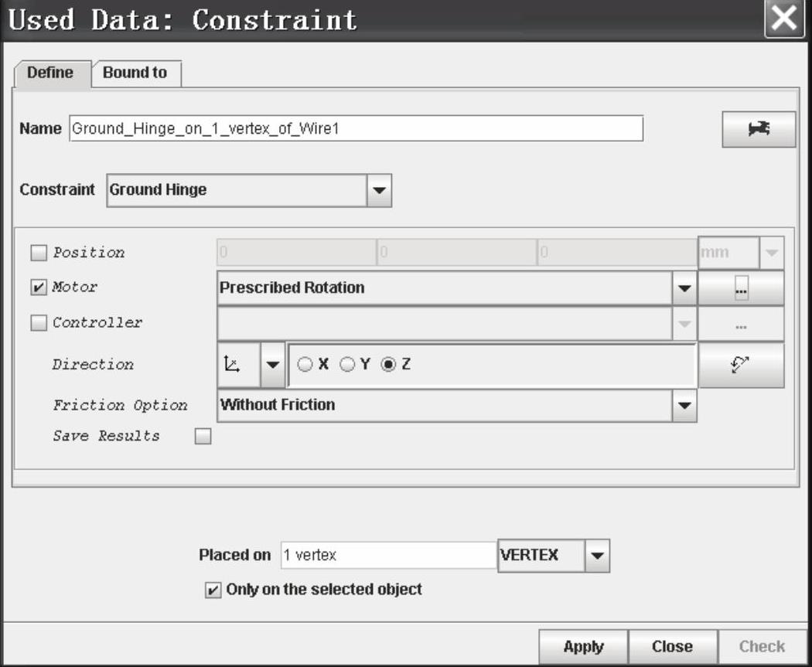Viewport: 812px width, 667px height.
Task: Click into the Name text field
Action: coord(356,129)
